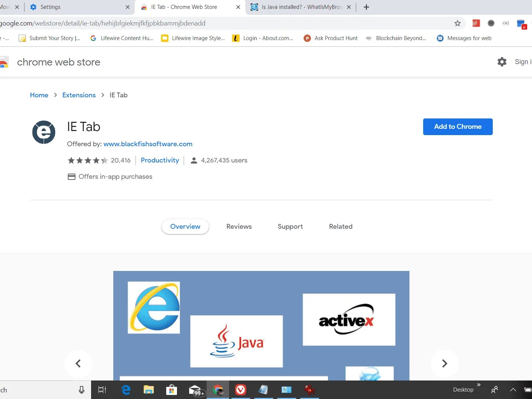532x399 pixels.
Task: Open the blackfishsoftware.com developer link
Action: (x=148, y=144)
